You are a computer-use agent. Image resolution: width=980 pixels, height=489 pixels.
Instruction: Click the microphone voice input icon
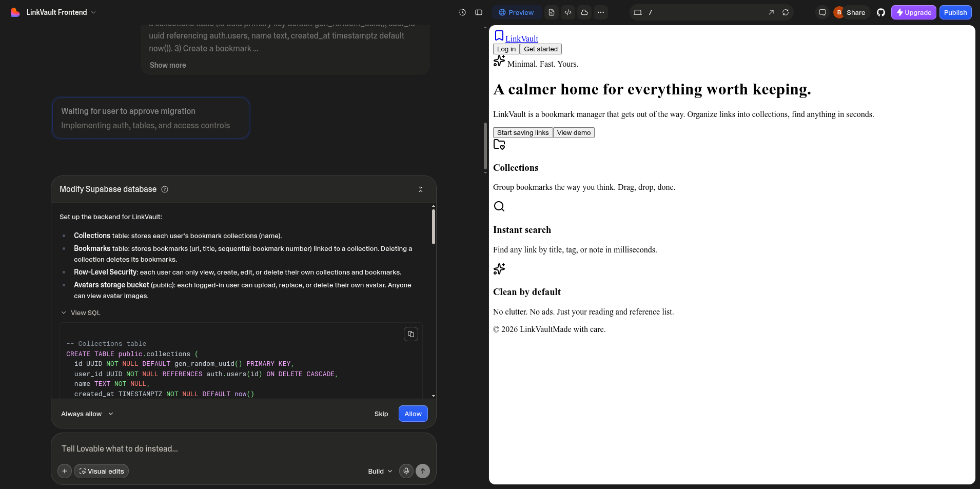(x=406, y=471)
